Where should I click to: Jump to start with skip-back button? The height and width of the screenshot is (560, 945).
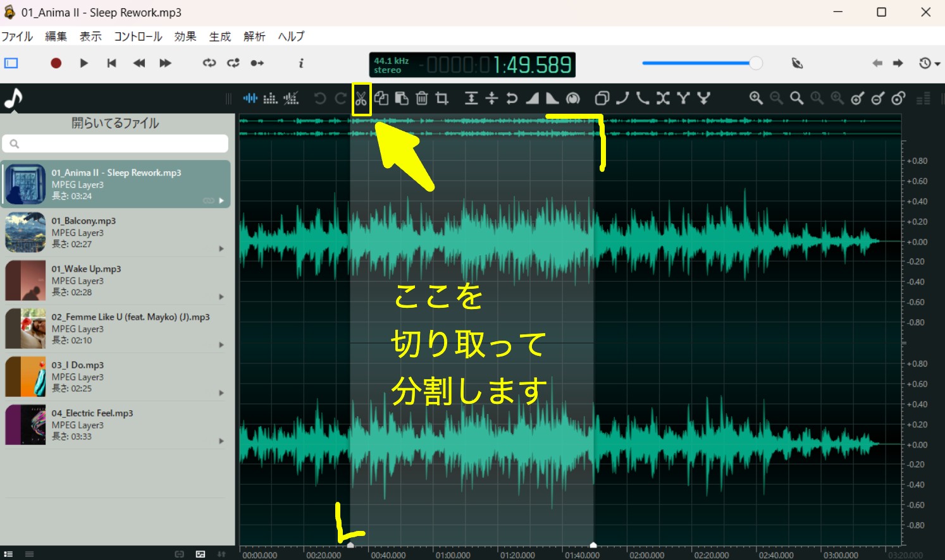[x=111, y=63]
